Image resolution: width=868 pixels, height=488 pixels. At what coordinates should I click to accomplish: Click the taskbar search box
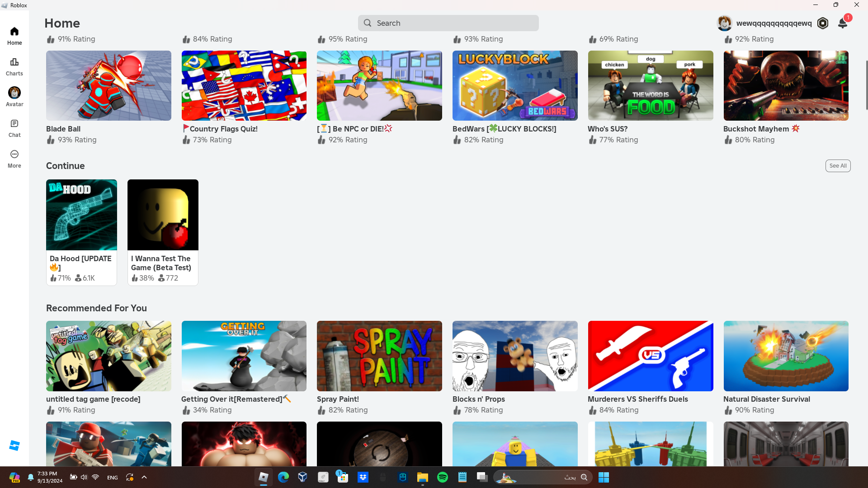542,477
